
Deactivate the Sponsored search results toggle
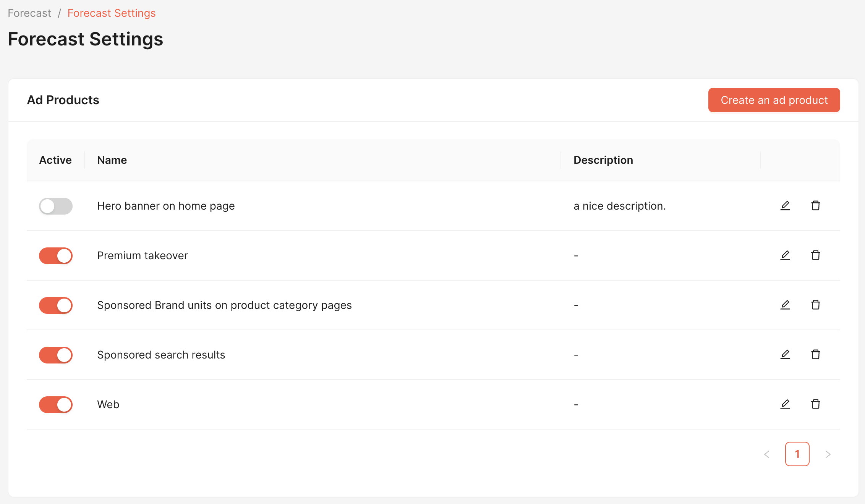56,355
